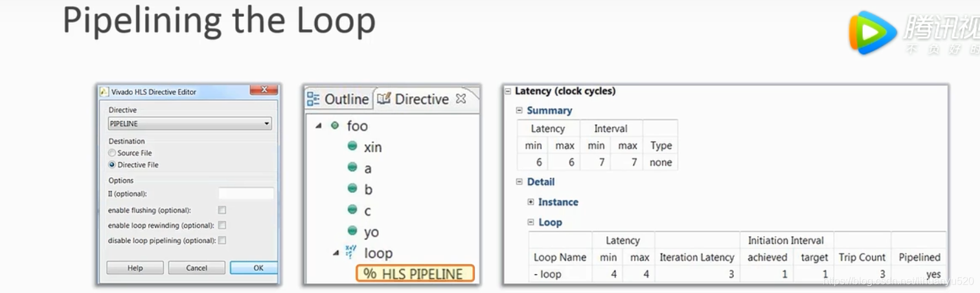Expand the Instance section
The width and height of the screenshot is (980, 293).
click(x=530, y=202)
